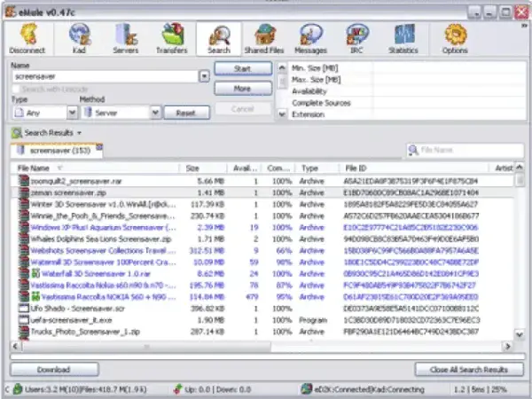Click the Waterfall 3D Screensaver 1.0.rar icon
Screen dimensions: 532x399
coord(35,273)
